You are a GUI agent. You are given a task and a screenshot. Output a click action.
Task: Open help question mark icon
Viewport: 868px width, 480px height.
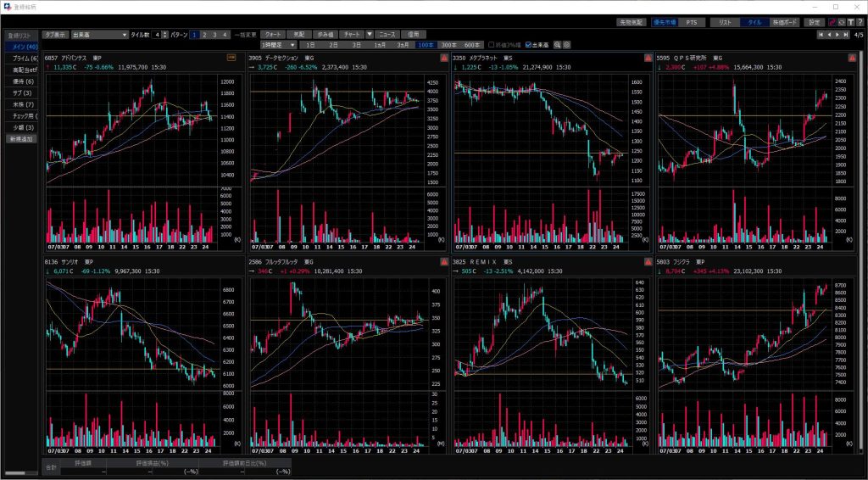coord(860,22)
